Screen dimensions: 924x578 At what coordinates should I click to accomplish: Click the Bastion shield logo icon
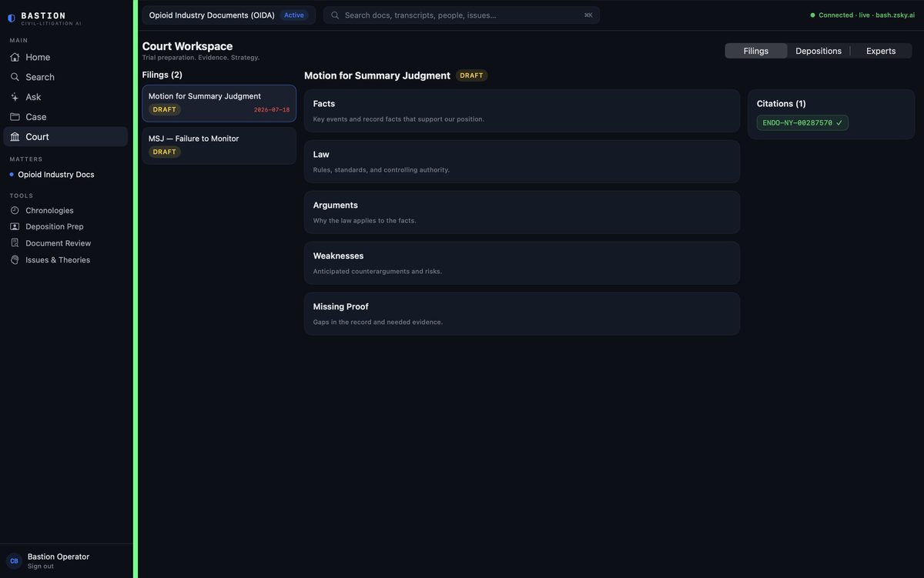point(12,18)
